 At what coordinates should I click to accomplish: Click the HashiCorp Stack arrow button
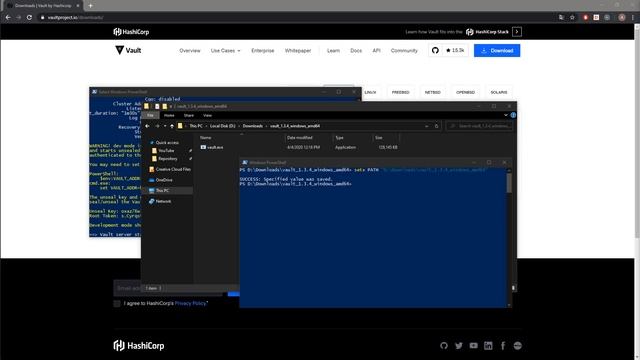pyautogui.click(x=517, y=32)
